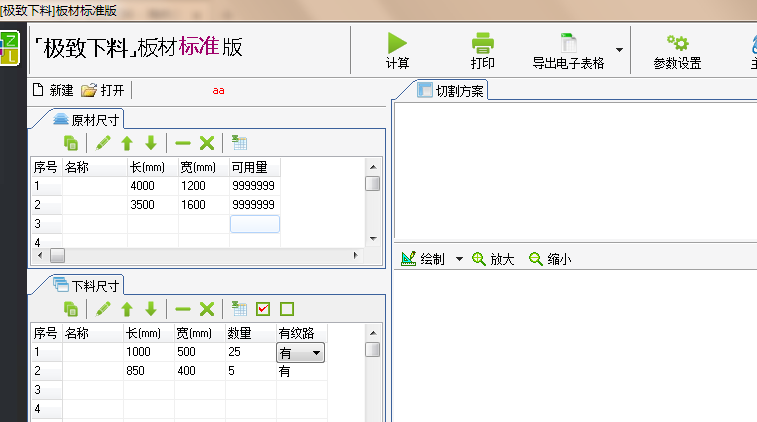This screenshot has width=757, height=422.
Task: Click the 850 length cell
Action: tap(149, 371)
